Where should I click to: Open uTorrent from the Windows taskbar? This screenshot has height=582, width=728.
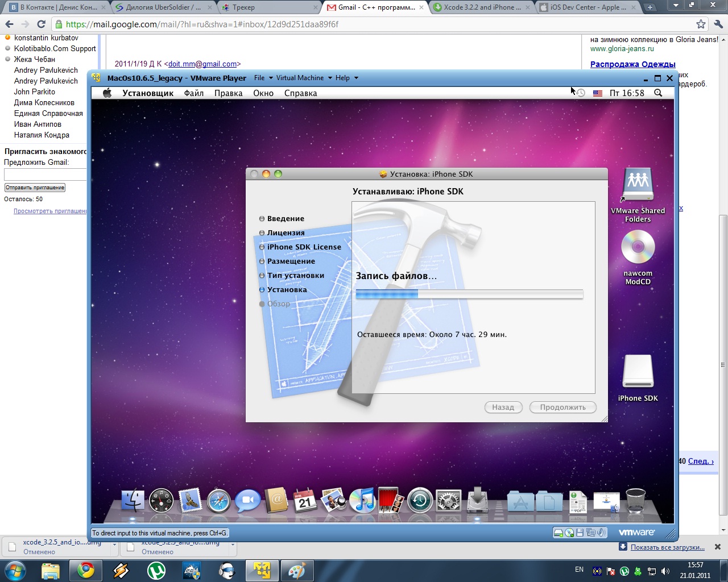coord(156,571)
